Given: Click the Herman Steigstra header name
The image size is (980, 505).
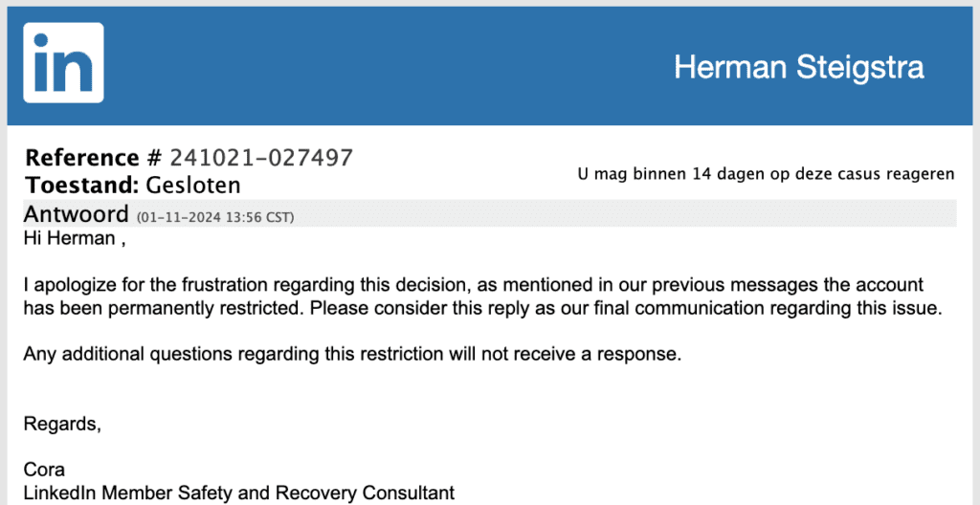Looking at the screenshot, I should (799, 67).
